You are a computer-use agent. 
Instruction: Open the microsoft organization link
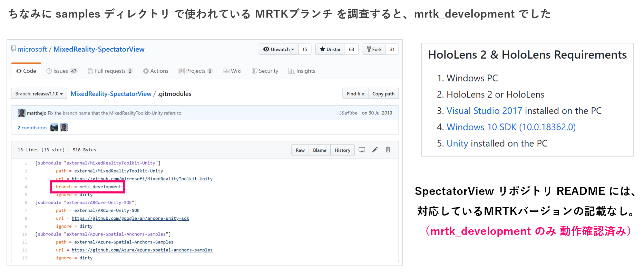pos(32,49)
